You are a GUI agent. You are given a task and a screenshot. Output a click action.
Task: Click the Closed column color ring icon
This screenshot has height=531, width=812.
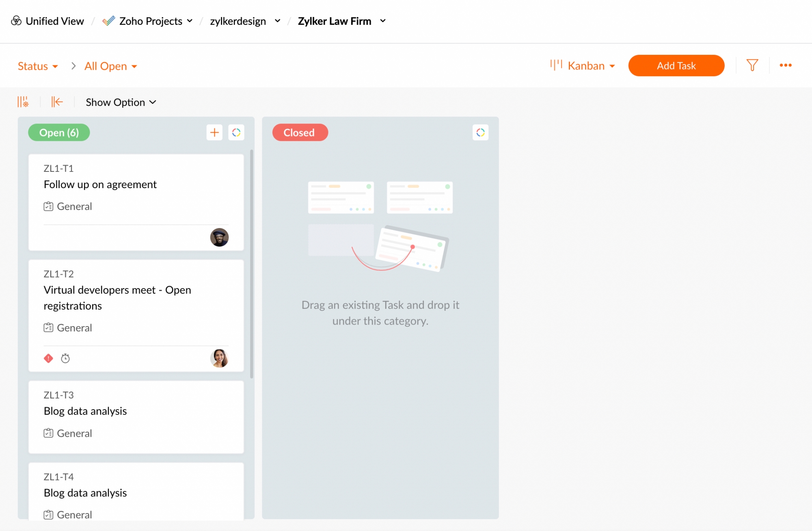pyautogui.click(x=480, y=132)
